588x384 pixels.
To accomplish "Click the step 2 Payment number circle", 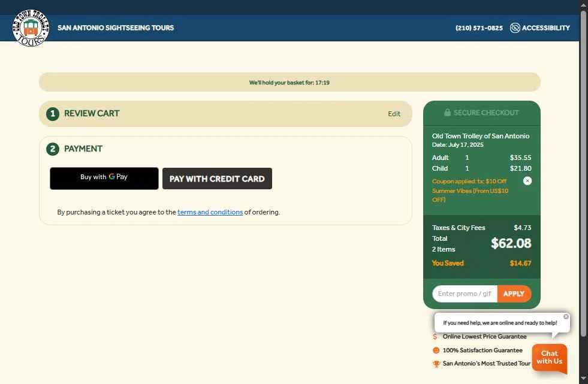I will (53, 149).
